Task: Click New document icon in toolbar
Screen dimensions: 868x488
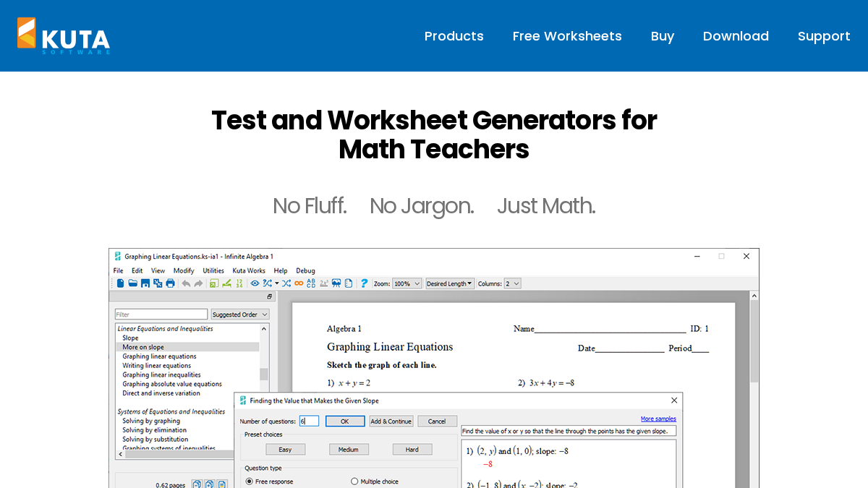Action: click(x=120, y=283)
